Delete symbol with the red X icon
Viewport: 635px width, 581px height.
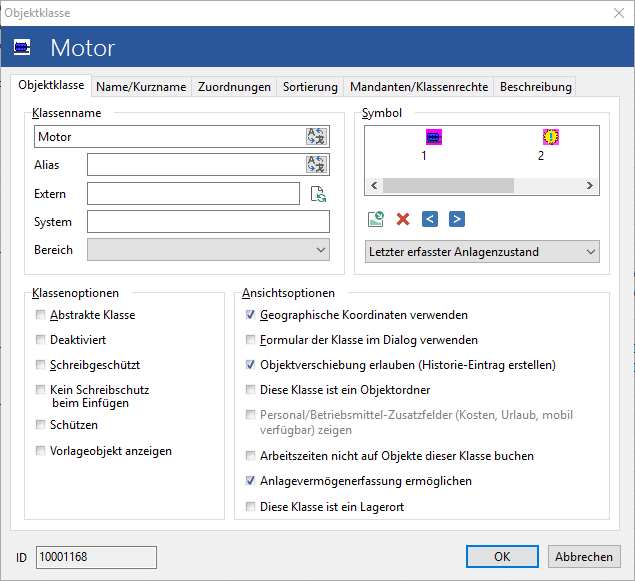403,219
